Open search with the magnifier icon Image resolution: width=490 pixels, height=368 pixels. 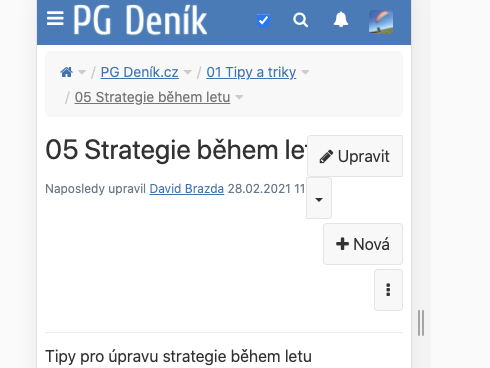click(300, 20)
